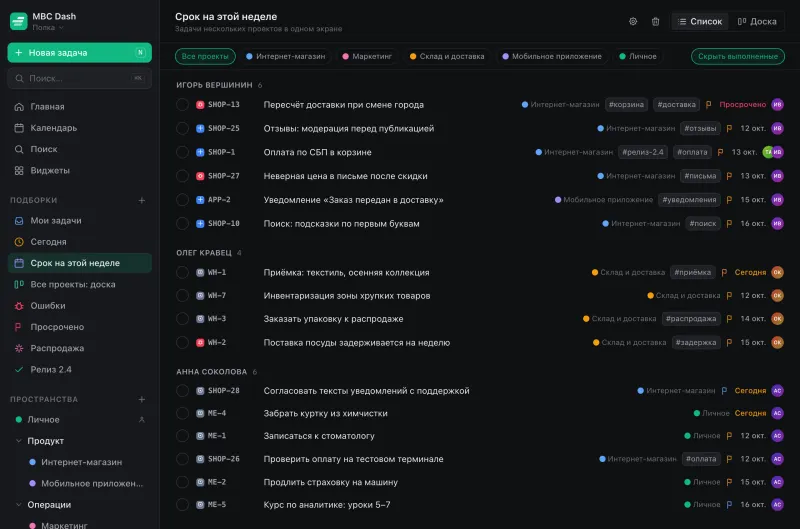Filter by Мобильное приложение chip

pos(552,56)
